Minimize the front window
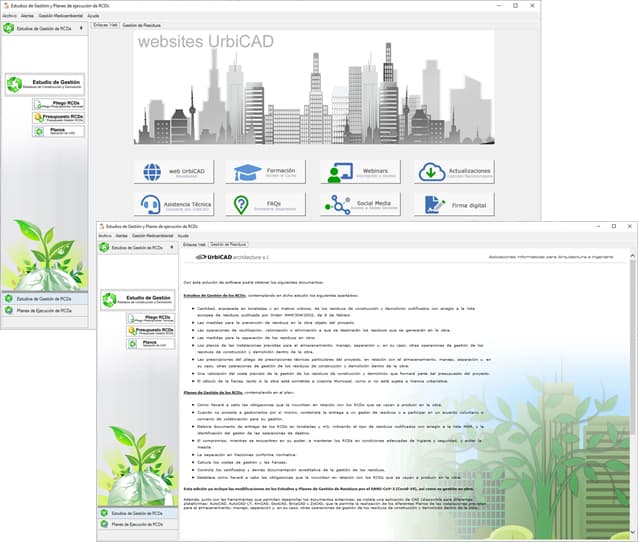640x544 pixels. pos(599,226)
